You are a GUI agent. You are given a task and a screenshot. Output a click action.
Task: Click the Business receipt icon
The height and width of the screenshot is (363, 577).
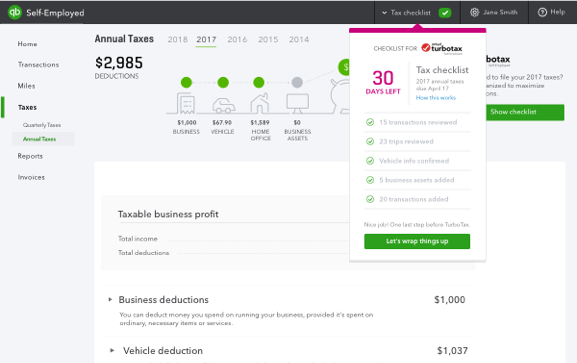186,103
